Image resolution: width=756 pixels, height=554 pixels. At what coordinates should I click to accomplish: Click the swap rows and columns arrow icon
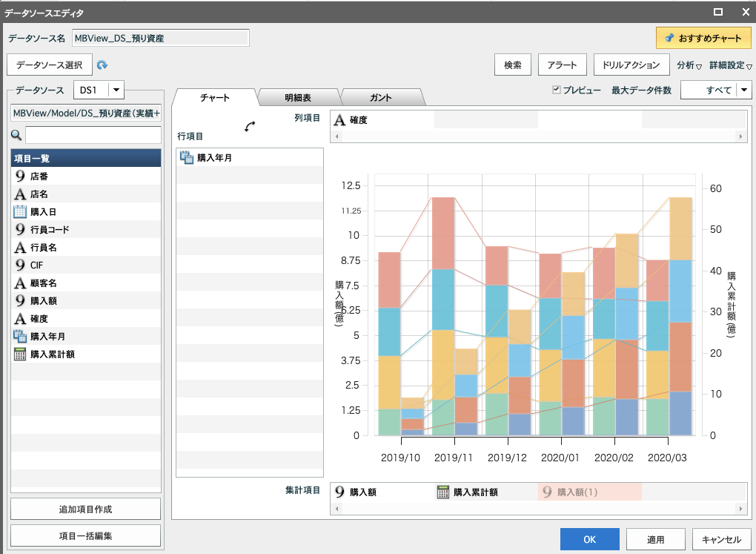[x=250, y=126]
